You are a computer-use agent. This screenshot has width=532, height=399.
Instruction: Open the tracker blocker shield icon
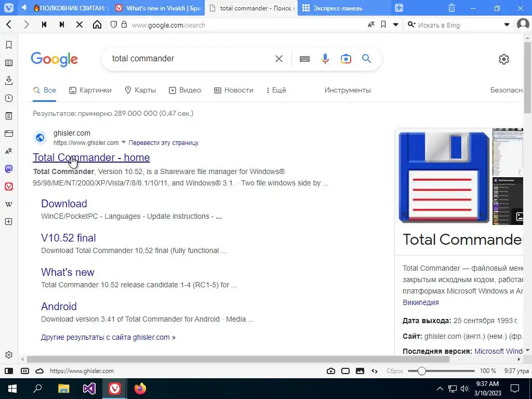click(x=114, y=24)
